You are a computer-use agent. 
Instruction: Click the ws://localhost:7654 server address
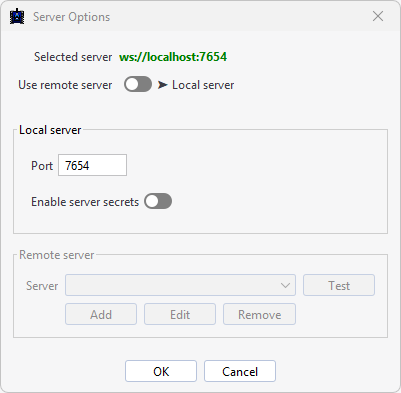pyautogui.click(x=173, y=57)
